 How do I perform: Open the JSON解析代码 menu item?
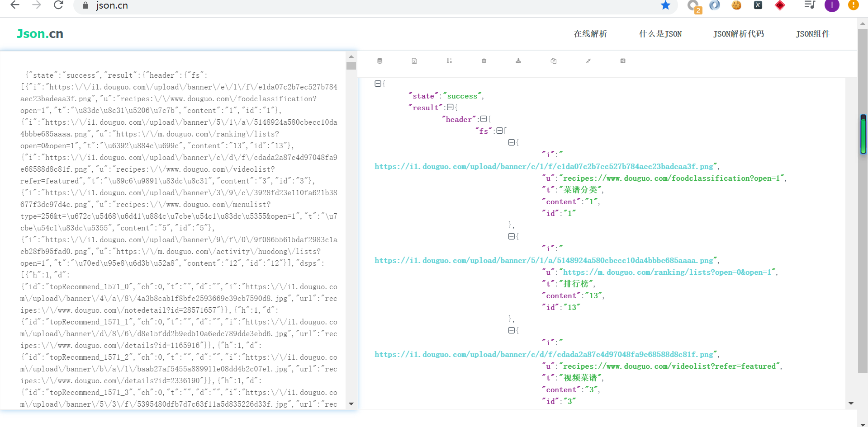click(739, 34)
